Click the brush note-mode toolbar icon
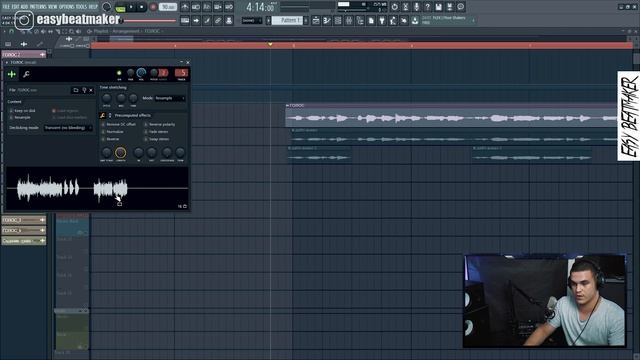640x360 pixels. click(x=207, y=20)
